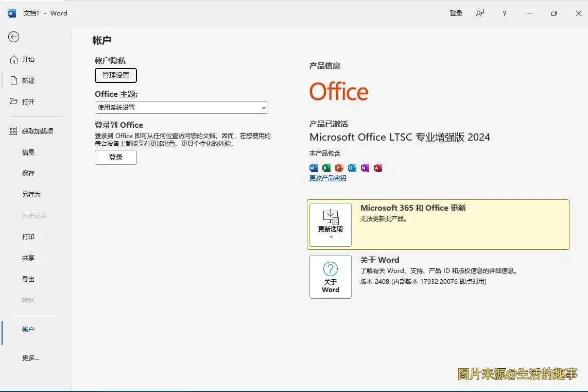This screenshot has height=392, width=588.
Task: Click the OneNote icon
Action: (365, 167)
